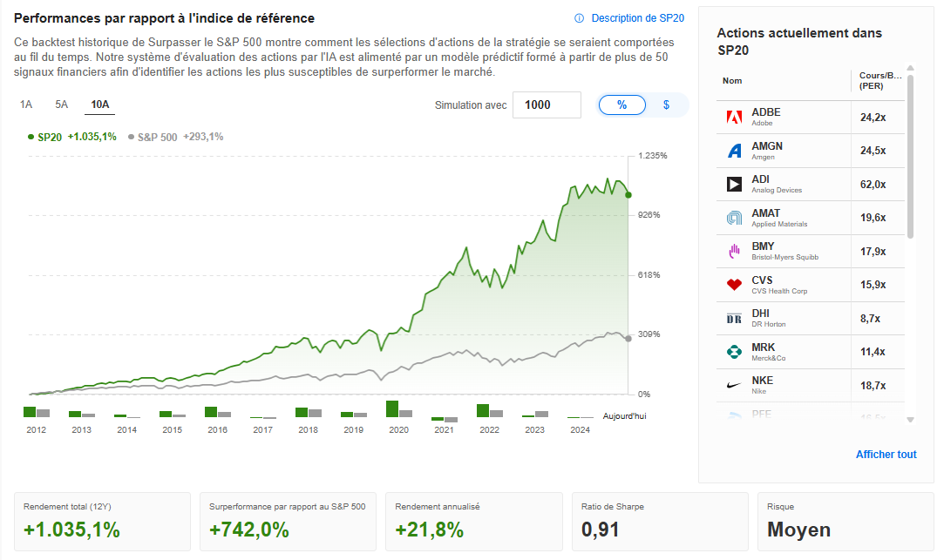Image resolution: width=944 pixels, height=560 pixels.
Task: Click the Amgen logo next to AMGN
Action: 734,150
